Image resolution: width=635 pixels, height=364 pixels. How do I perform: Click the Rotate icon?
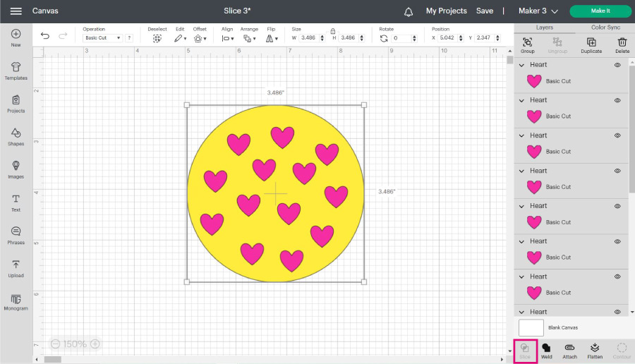click(x=384, y=39)
